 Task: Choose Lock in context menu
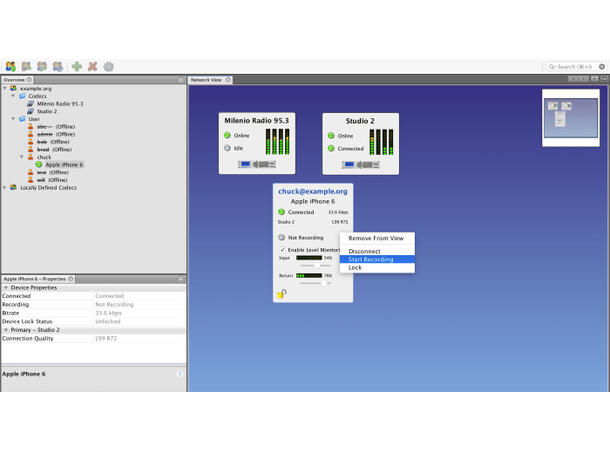click(377, 268)
